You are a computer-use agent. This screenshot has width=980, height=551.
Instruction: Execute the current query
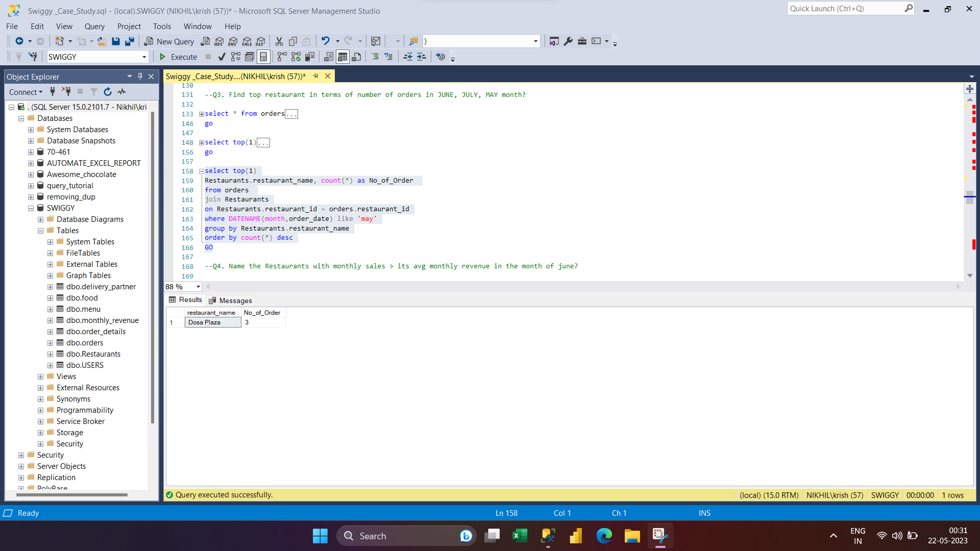178,57
